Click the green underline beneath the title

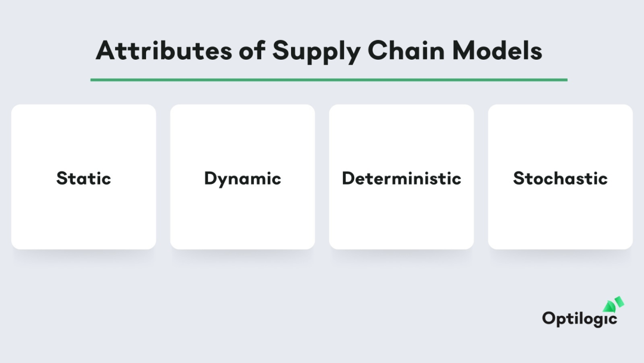coord(329,80)
